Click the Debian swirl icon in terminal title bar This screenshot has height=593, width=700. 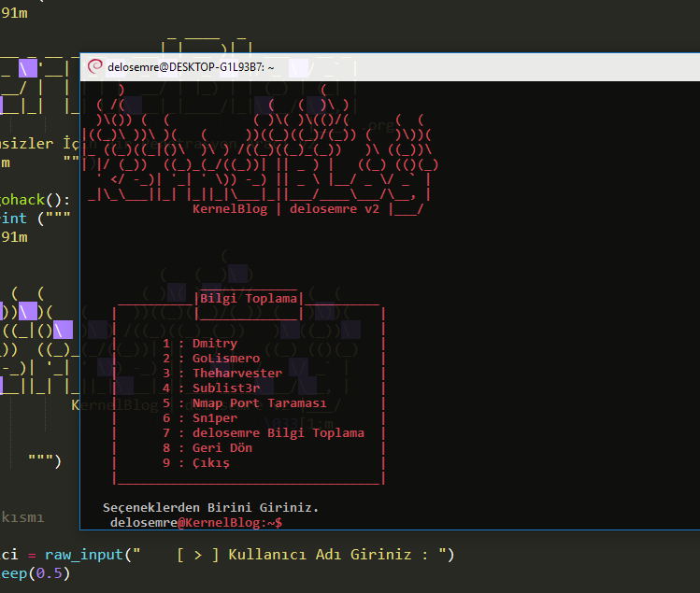pos(94,67)
